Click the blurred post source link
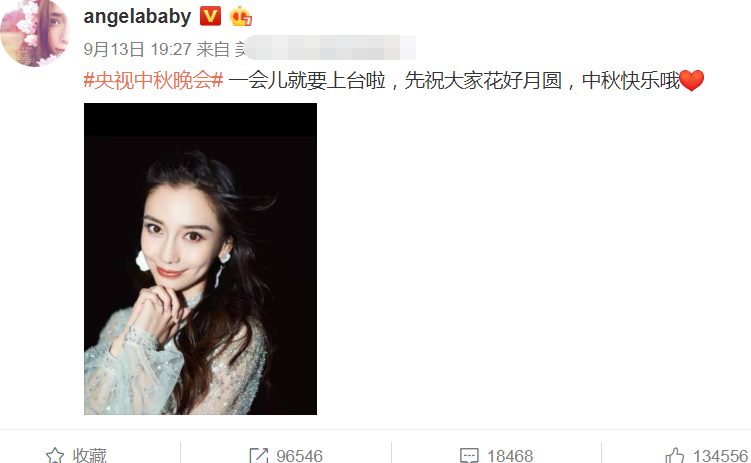 pyautogui.click(x=326, y=48)
